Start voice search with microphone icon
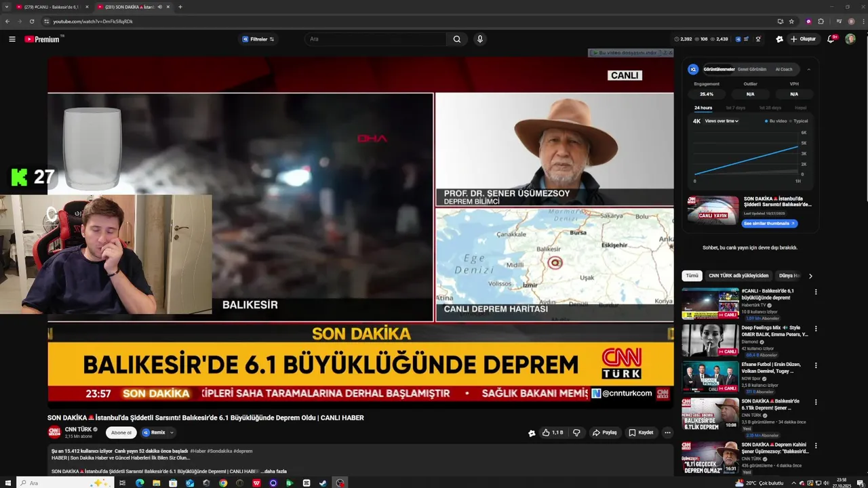The image size is (868, 488). pos(480,39)
